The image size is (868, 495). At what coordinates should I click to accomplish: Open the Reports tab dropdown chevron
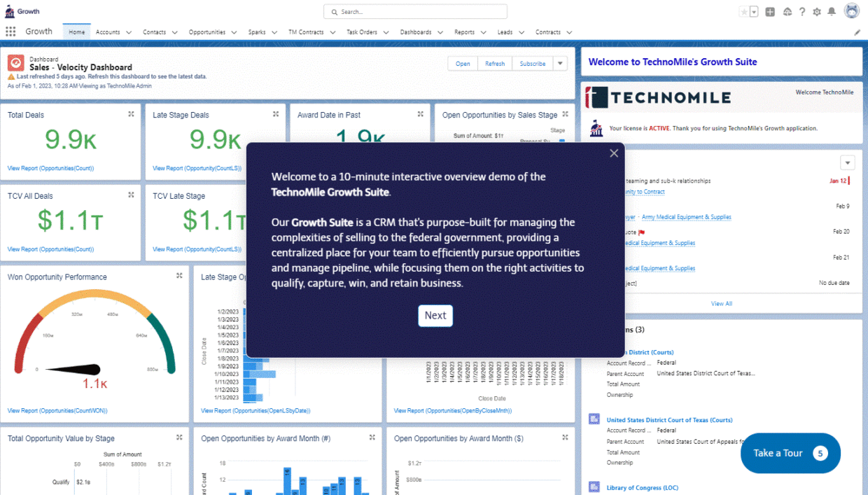[483, 32]
